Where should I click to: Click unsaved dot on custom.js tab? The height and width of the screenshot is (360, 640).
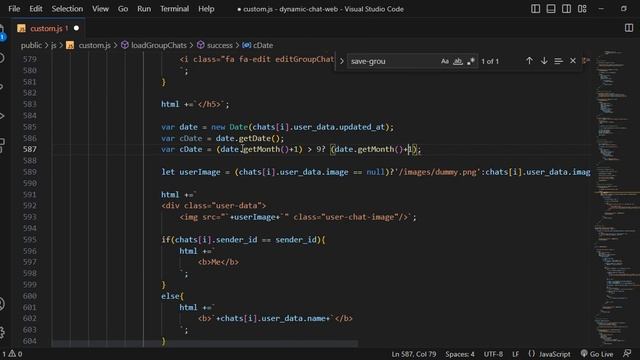[x=76, y=28]
